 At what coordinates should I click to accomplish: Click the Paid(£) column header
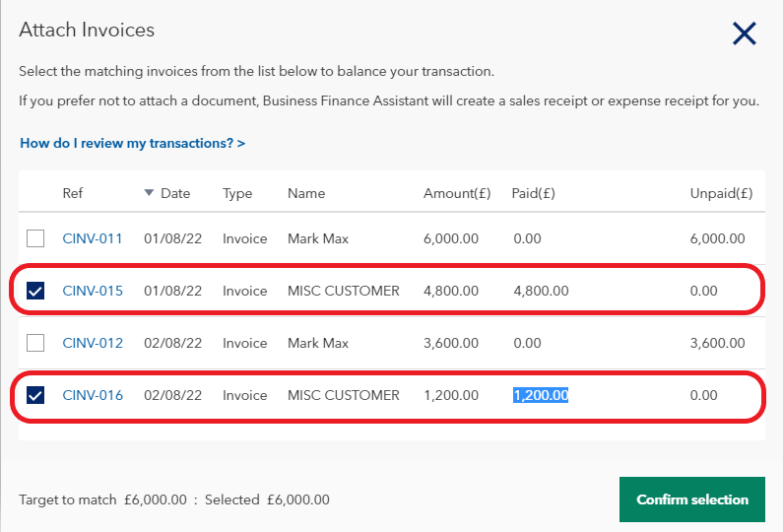(x=533, y=193)
